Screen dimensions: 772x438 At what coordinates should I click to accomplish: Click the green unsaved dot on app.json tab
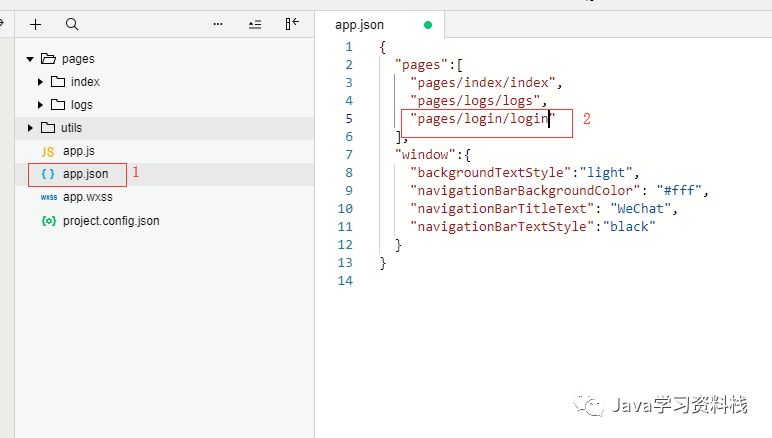point(428,25)
